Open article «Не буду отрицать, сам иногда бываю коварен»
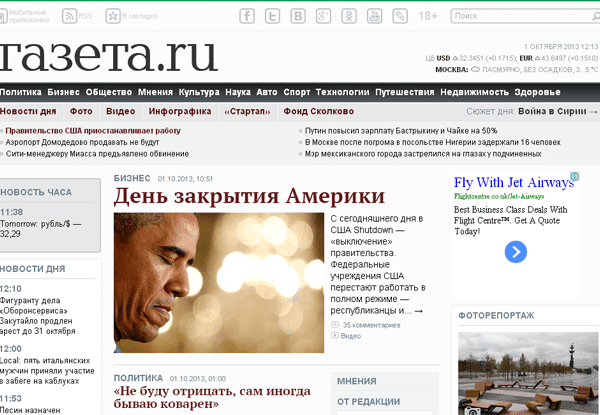 point(212,397)
